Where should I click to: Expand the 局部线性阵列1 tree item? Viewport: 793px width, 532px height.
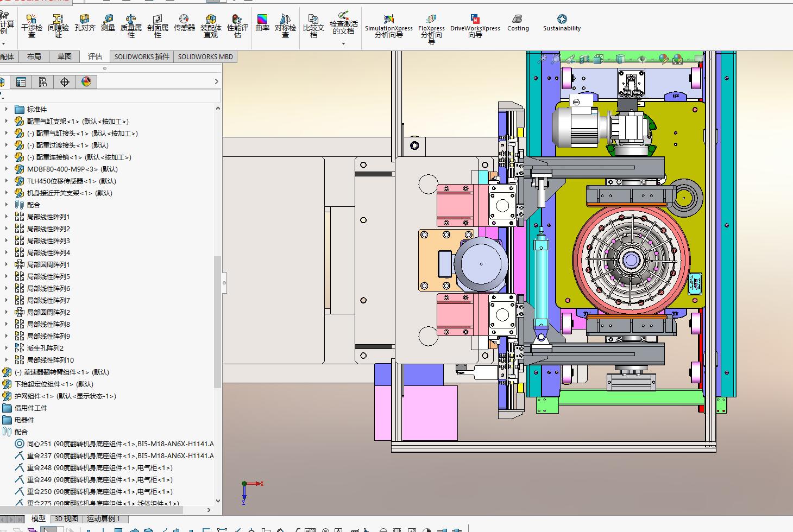[7, 217]
